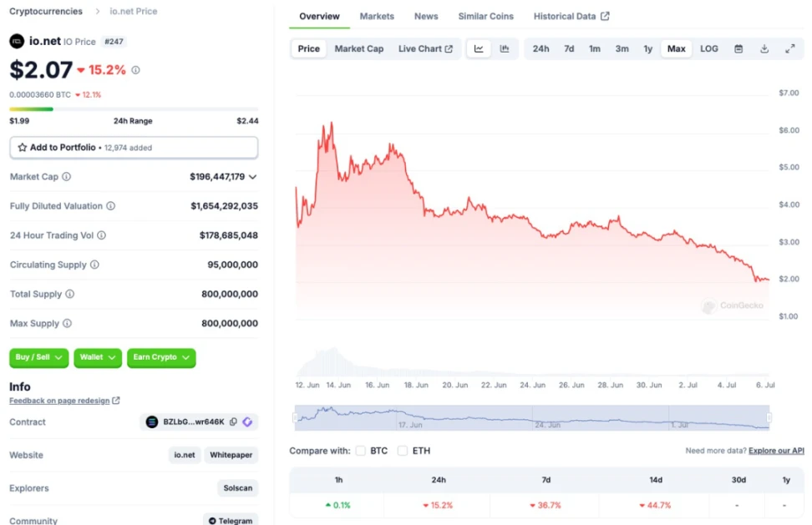Viewport: 812px width, 525px height.
Task: Open the Wallet dropdown
Action: click(98, 357)
